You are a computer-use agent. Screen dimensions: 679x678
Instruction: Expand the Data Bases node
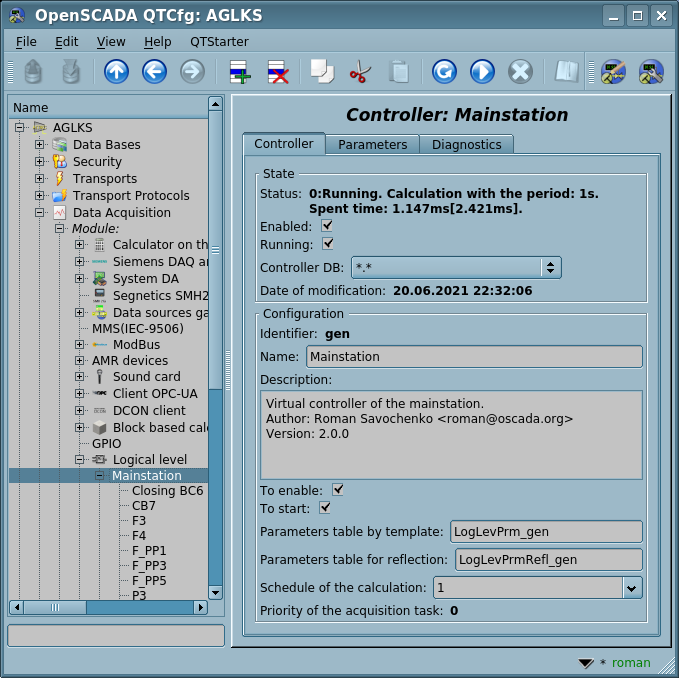click(x=39, y=145)
